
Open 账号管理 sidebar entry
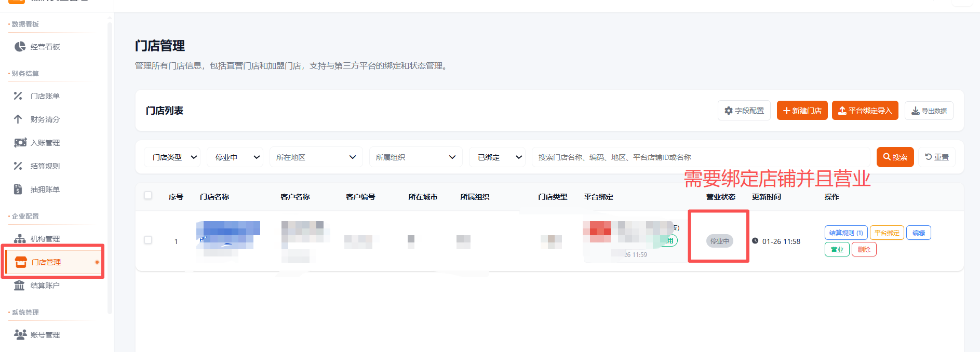(x=45, y=335)
